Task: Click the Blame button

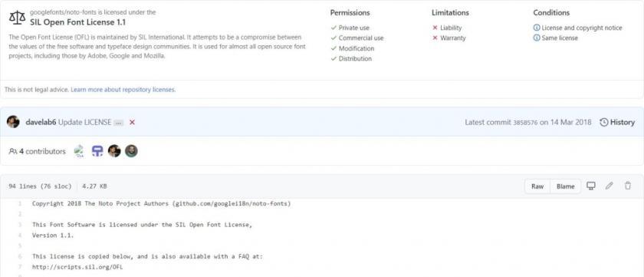Action: tap(565, 186)
